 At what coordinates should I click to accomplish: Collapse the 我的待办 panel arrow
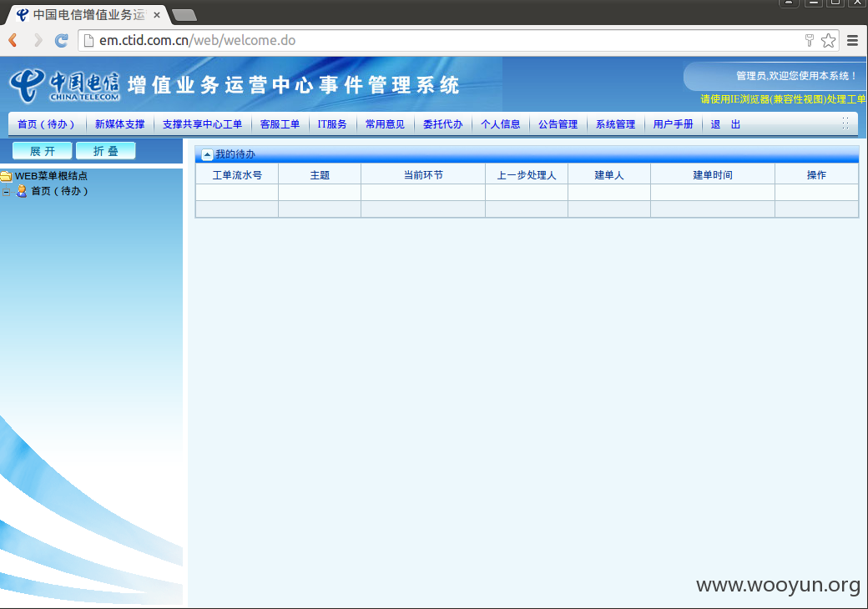(x=207, y=154)
